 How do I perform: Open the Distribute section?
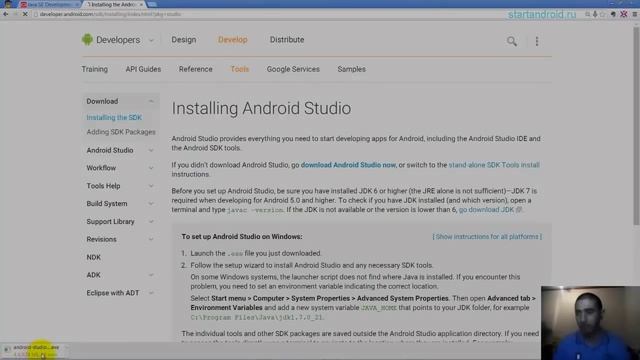(287, 40)
